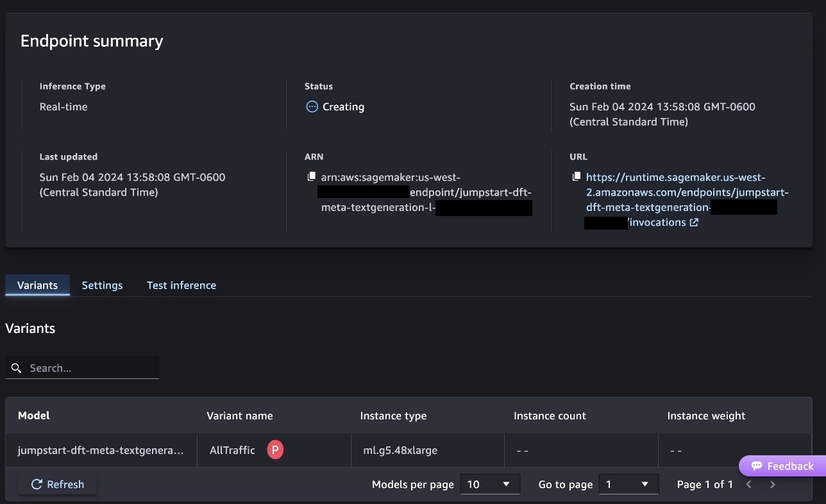Click the Search variants input field
Screen dimensions: 826x504
coord(82,368)
